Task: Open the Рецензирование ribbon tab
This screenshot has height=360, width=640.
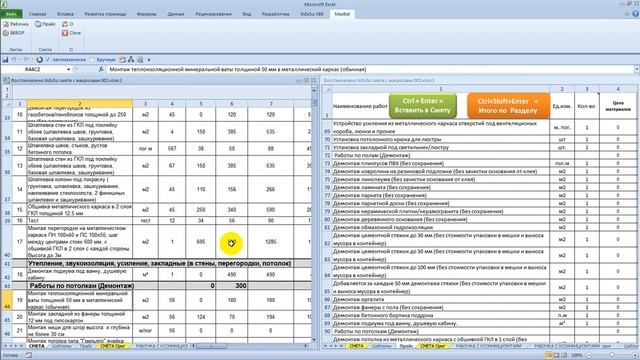Action: pyautogui.click(x=213, y=14)
